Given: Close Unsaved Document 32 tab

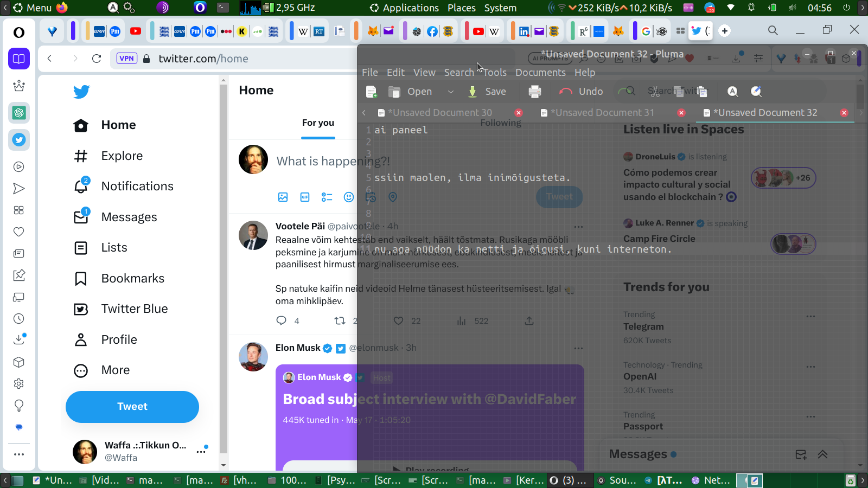Looking at the screenshot, I should (x=844, y=113).
